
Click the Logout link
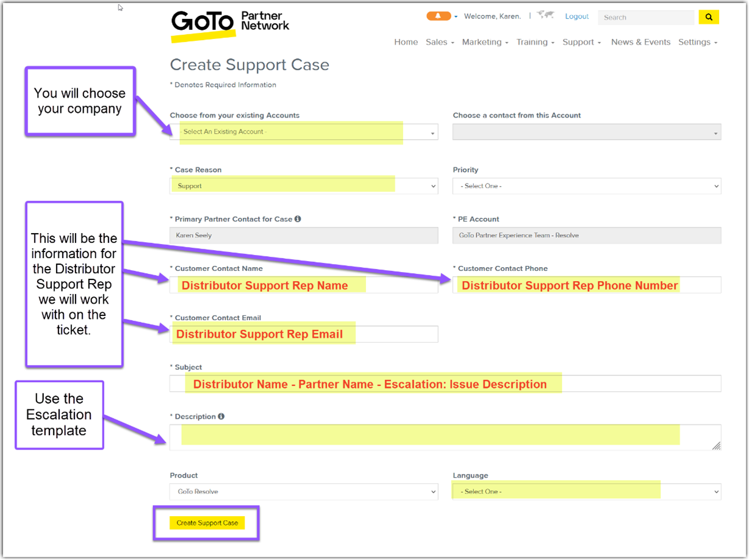(x=577, y=16)
